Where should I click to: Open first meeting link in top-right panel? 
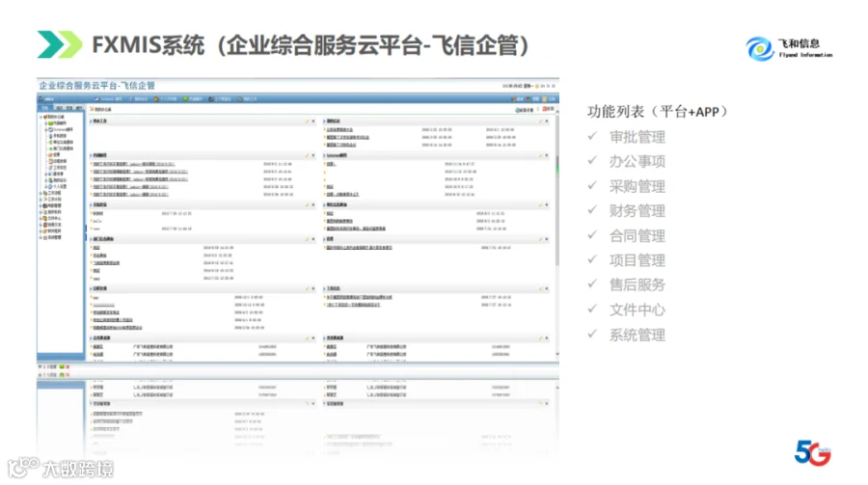pos(339,129)
